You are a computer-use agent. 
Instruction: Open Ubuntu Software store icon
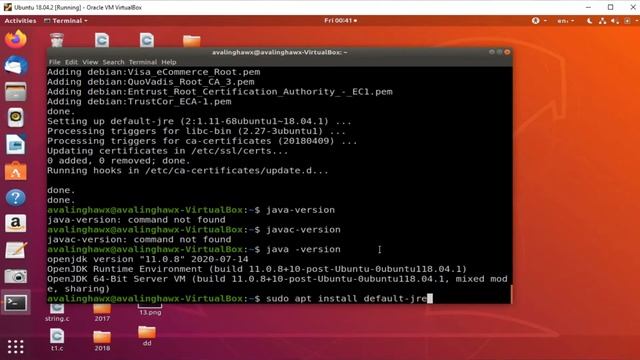pos(16,171)
